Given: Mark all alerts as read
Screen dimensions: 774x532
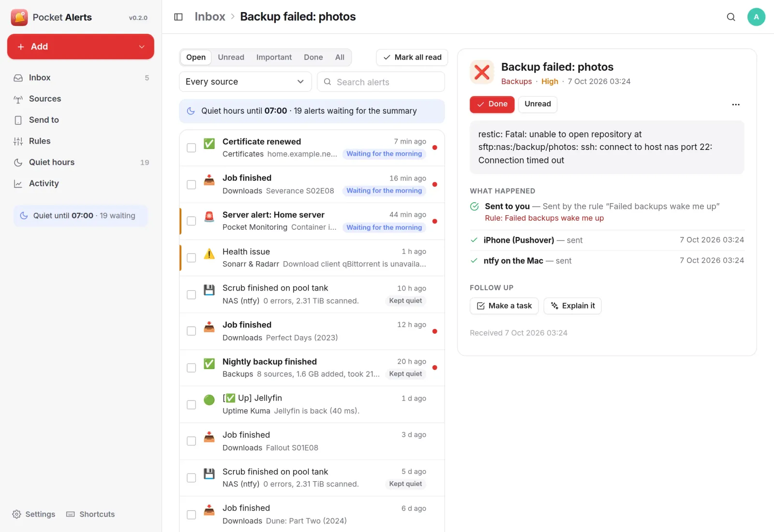Looking at the screenshot, I should 412,57.
